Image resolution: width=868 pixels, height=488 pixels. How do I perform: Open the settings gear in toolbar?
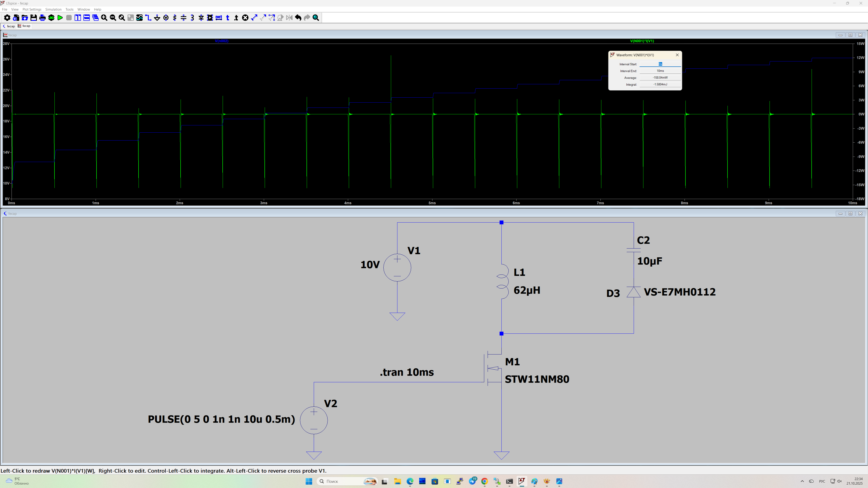[7, 18]
